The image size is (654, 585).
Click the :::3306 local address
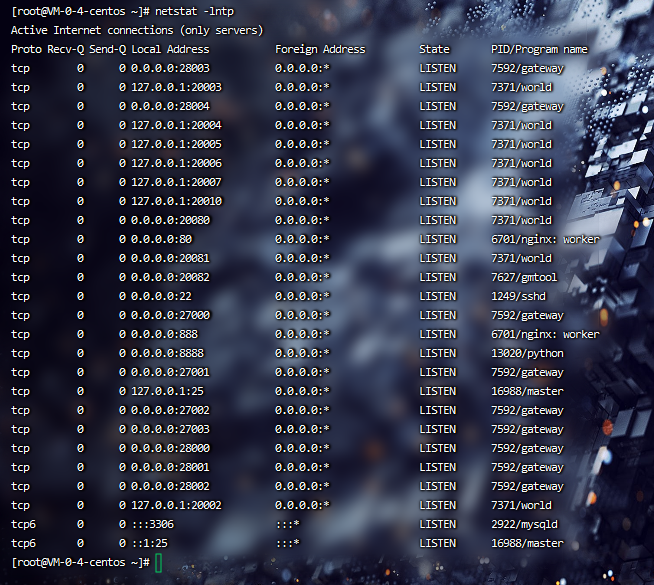pyautogui.click(x=154, y=524)
